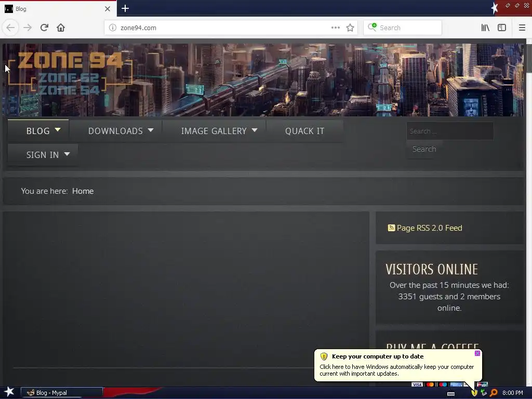Screen dimensions: 532x399
Task: Click the browser back arrow
Action: click(10, 28)
